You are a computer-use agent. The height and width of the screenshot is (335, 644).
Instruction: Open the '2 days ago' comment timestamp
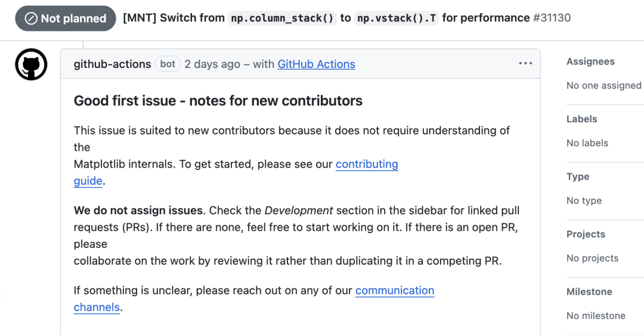click(x=212, y=64)
